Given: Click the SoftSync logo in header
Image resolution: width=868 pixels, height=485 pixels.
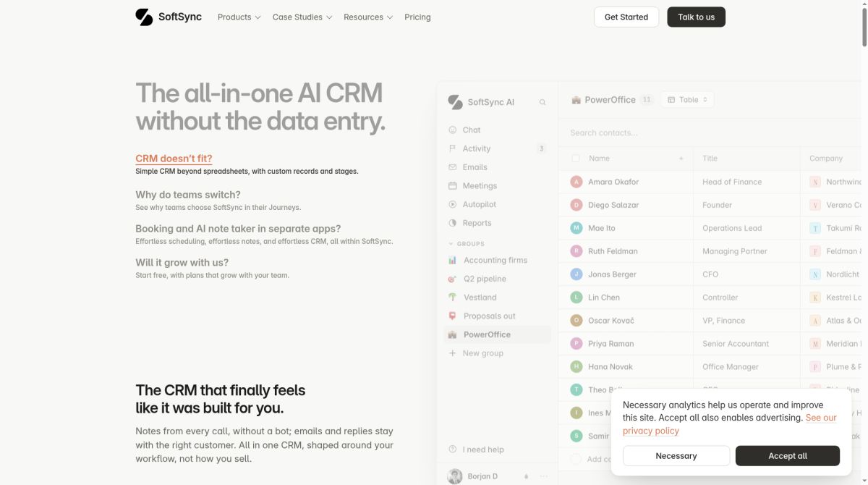Looking at the screenshot, I should pos(169,17).
